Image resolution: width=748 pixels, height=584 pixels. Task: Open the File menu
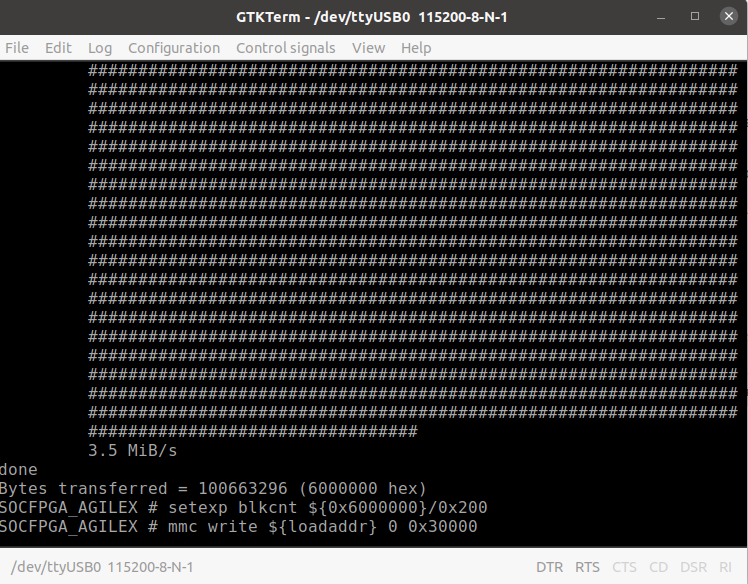17,48
